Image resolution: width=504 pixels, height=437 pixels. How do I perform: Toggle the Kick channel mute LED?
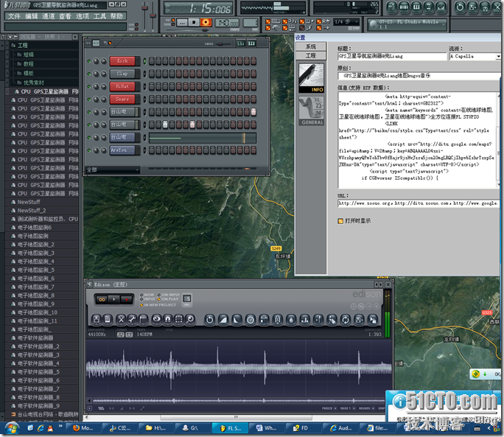(x=89, y=60)
